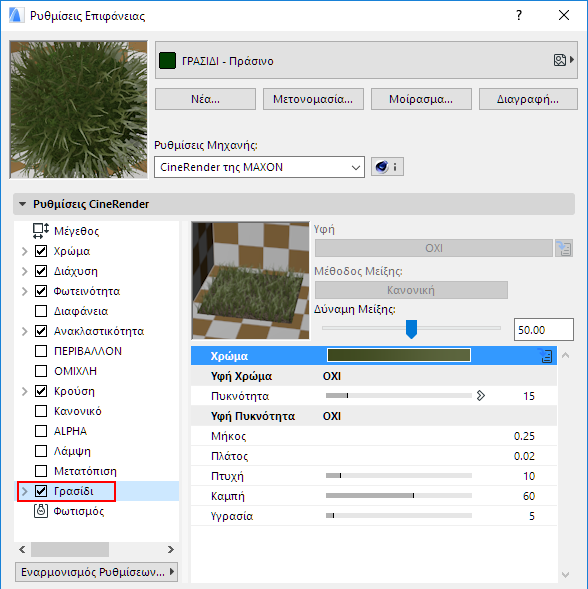Image resolution: width=588 pixels, height=589 pixels.
Task: Toggle the Φωτεινότητα checkbox
Action: tap(41, 291)
